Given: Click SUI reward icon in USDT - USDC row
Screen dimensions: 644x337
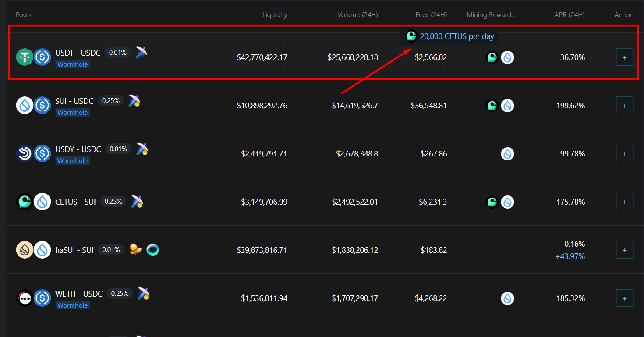Looking at the screenshot, I should tap(507, 57).
